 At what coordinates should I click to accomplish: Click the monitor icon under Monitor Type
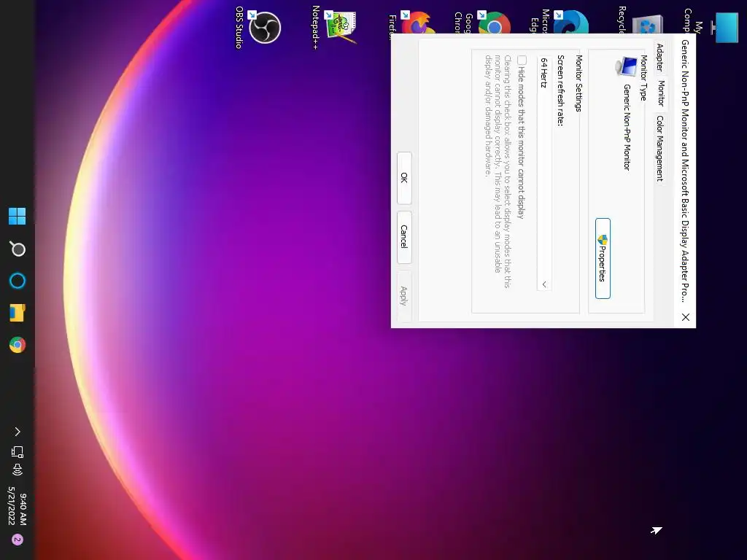(627, 66)
